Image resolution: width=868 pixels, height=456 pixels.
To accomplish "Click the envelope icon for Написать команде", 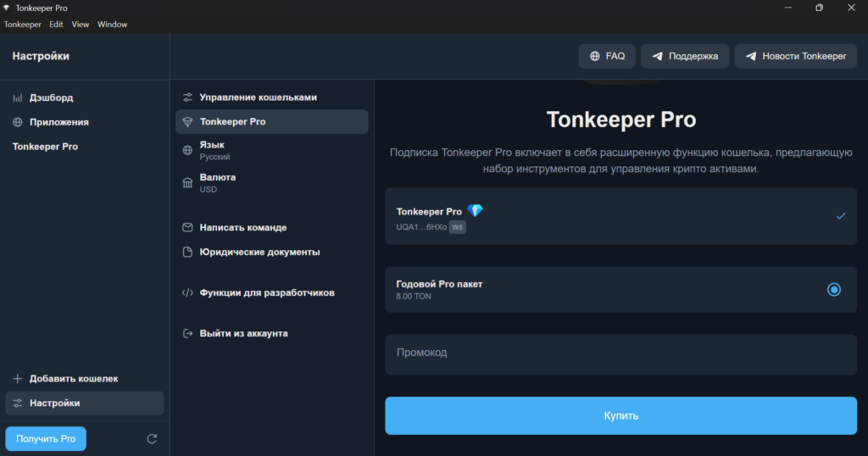I will point(187,228).
